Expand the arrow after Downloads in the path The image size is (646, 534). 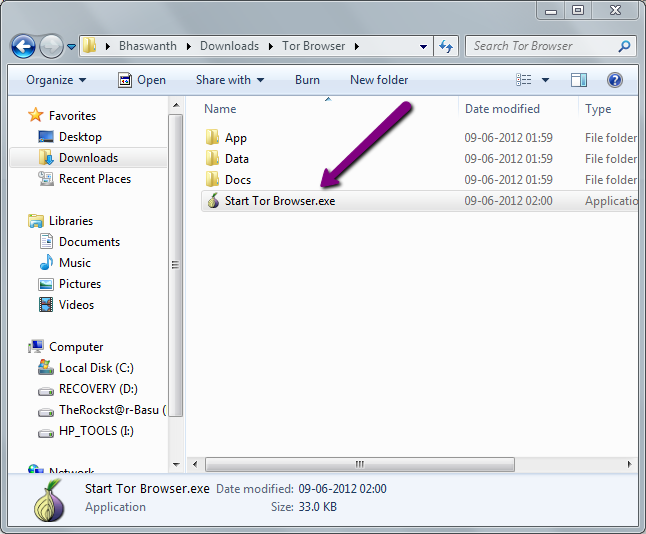click(270, 46)
